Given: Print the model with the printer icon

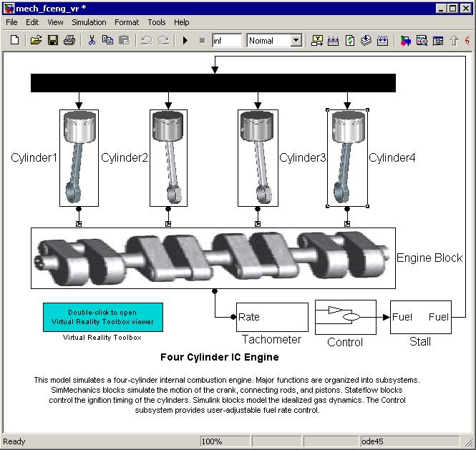Looking at the screenshot, I should [69, 40].
